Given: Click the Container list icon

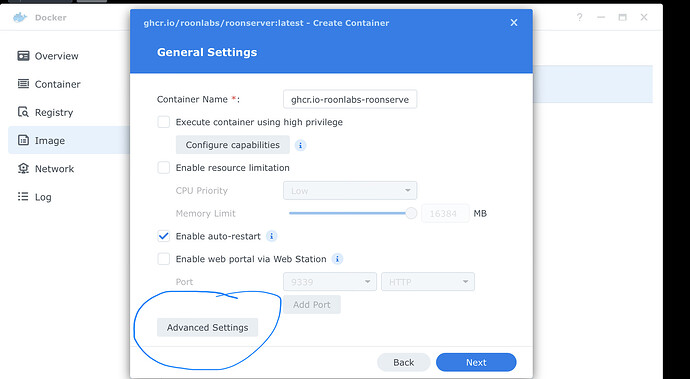Looking at the screenshot, I should [x=23, y=84].
